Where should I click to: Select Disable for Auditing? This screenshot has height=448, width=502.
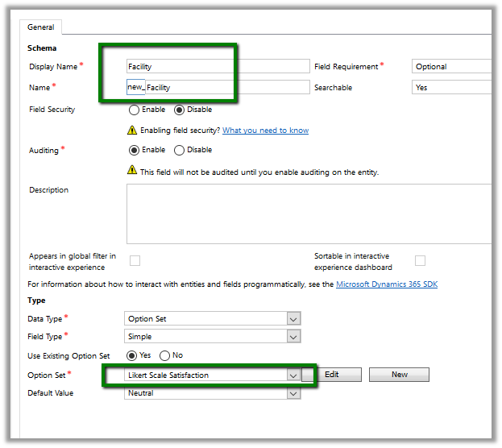tap(179, 150)
